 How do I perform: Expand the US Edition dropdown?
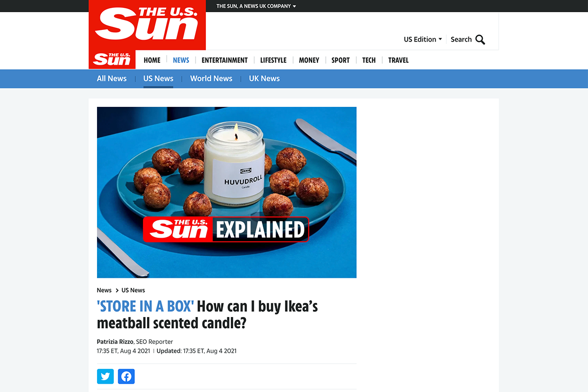[423, 39]
